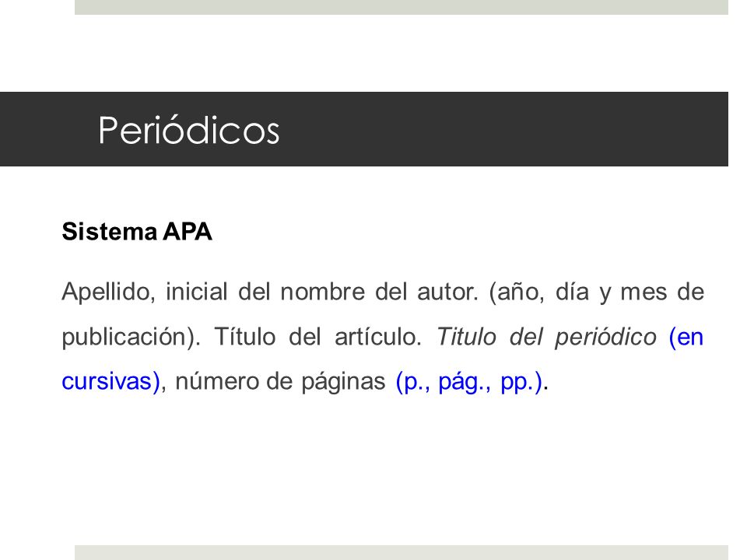Click the light gray bar at slide bottom
Screen dimensions: 747x560
(402, 552)
